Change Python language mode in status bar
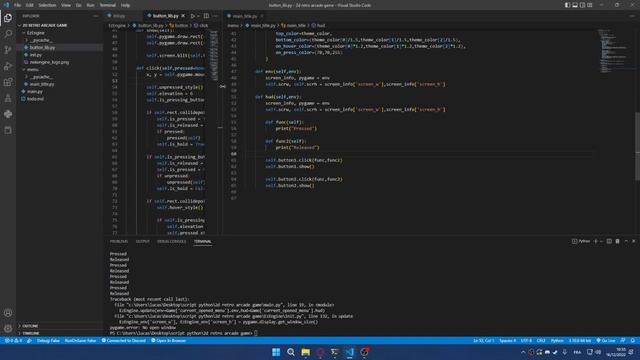 pyautogui.click(x=557, y=340)
